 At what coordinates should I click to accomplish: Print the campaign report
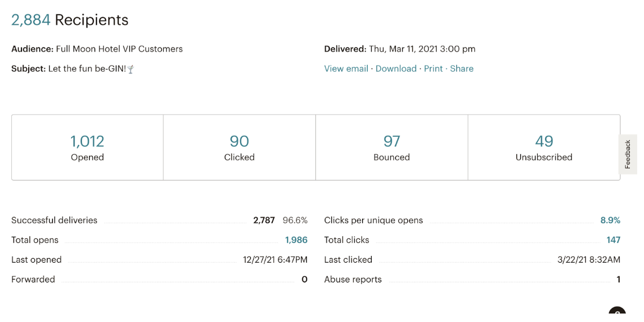pyautogui.click(x=433, y=69)
